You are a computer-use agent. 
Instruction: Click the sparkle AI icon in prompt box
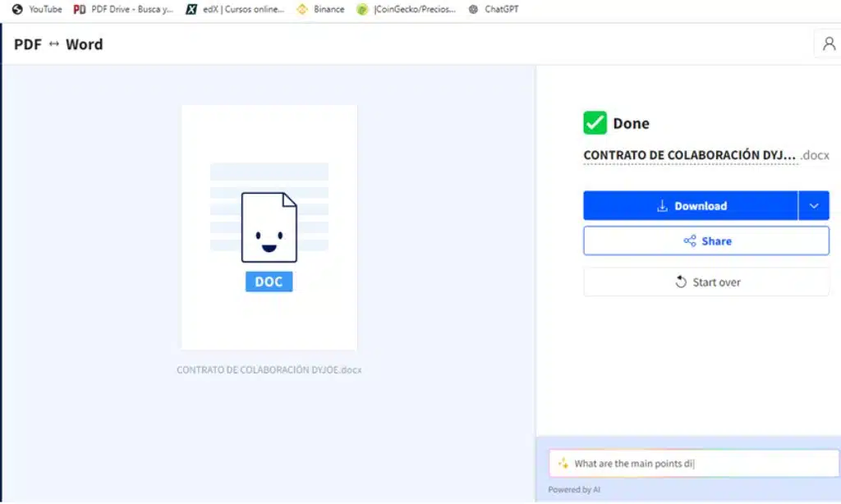pos(563,464)
